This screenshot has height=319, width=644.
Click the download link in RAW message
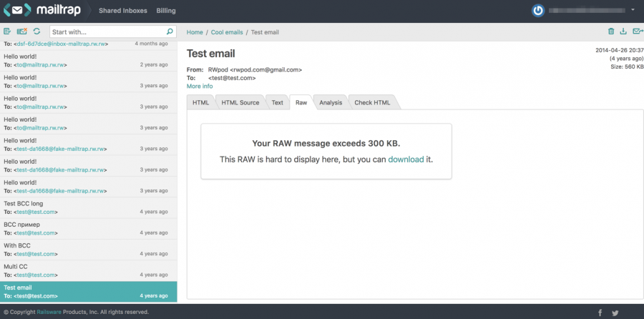pos(406,159)
